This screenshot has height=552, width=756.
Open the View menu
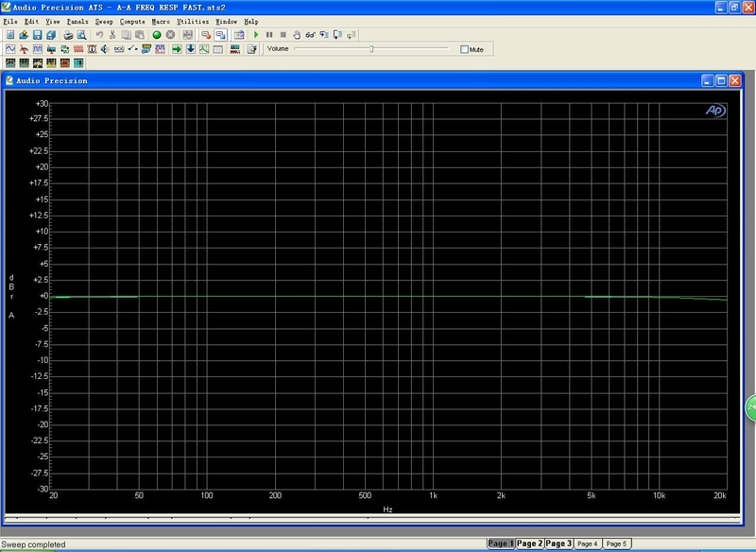[x=53, y=22]
